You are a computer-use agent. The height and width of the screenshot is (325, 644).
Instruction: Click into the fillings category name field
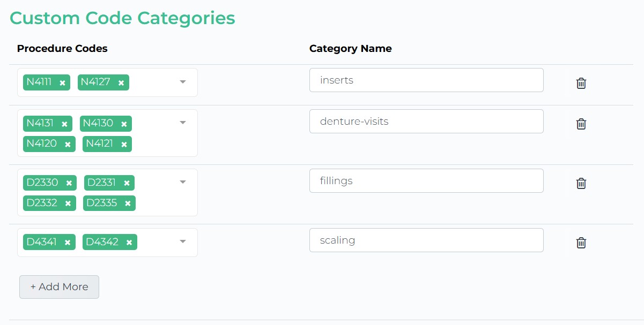tap(426, 180)
